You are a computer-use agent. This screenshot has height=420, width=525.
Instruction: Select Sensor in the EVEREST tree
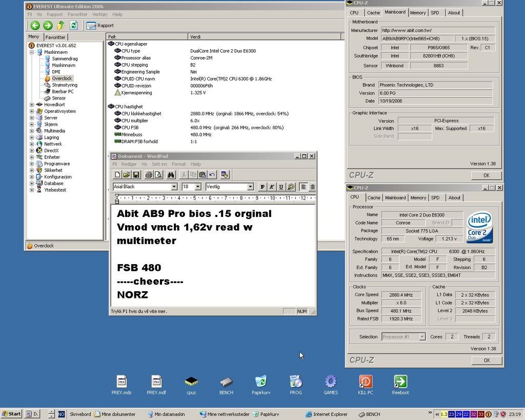pos(58,98)
